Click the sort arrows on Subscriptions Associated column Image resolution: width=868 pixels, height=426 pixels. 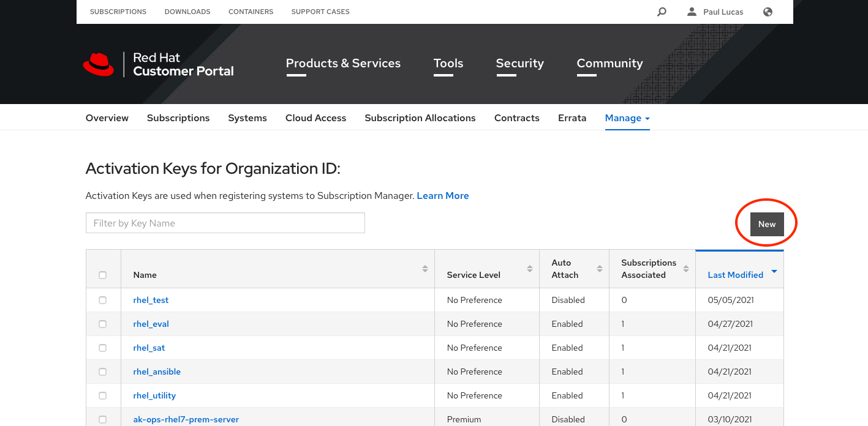[686, 268]
